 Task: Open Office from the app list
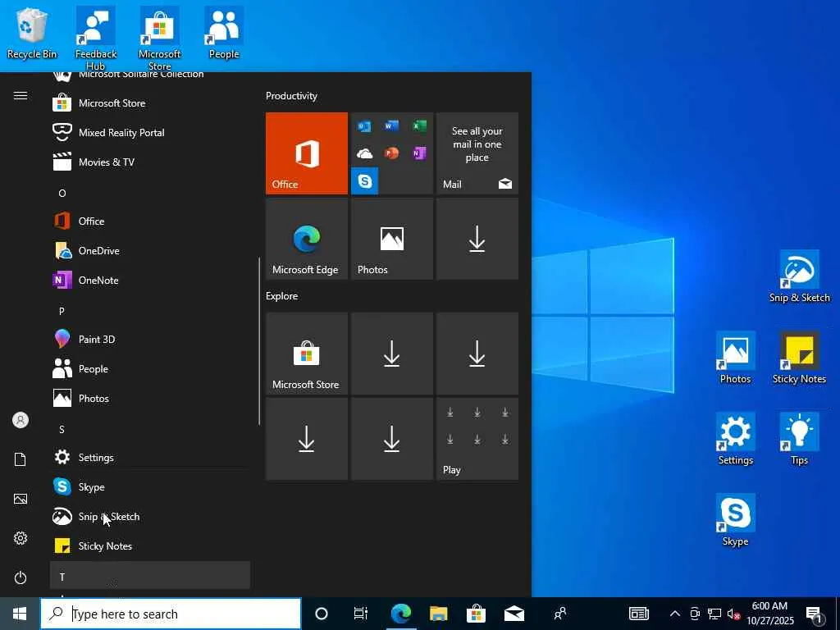coord(150,221)
